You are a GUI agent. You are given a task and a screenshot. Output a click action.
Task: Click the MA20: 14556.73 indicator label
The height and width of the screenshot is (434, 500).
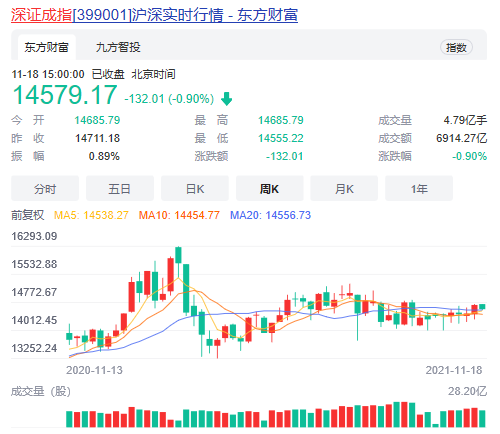coord(270,215)
